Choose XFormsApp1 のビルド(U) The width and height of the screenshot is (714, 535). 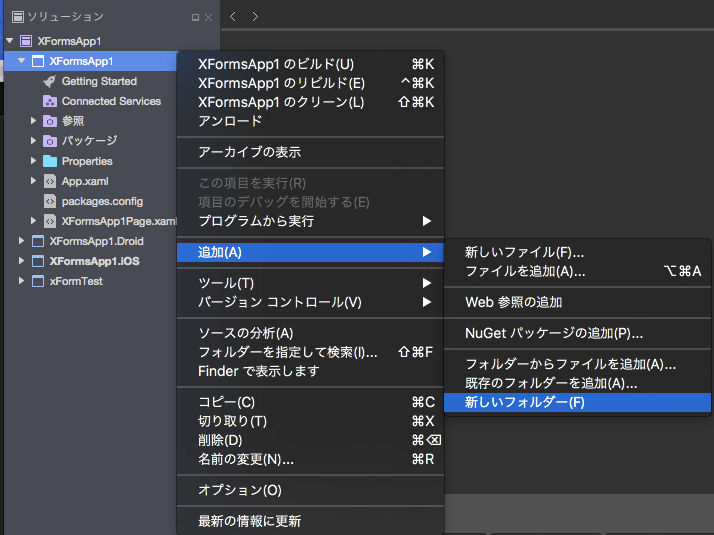pyautogui.click(x=310, y=64)
